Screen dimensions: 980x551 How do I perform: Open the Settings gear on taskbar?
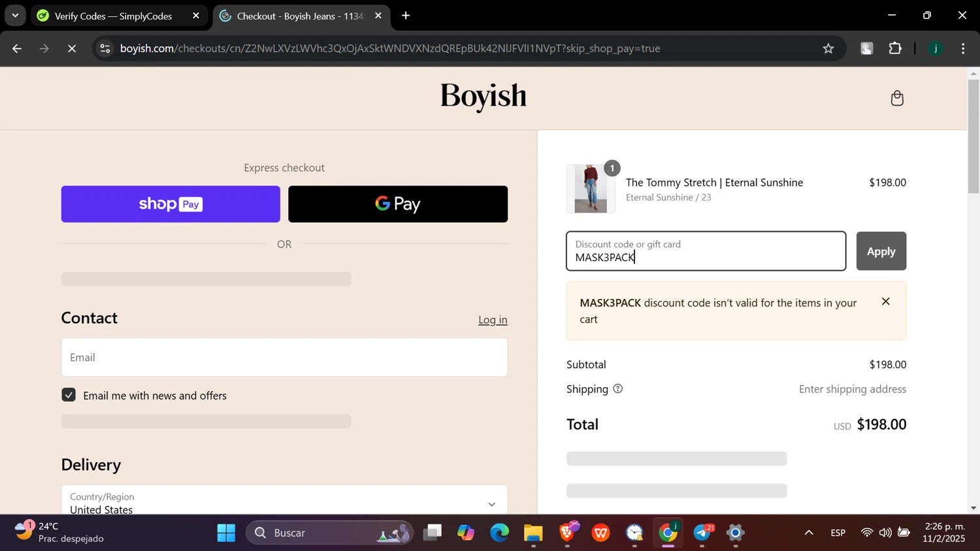pos(736,533)
